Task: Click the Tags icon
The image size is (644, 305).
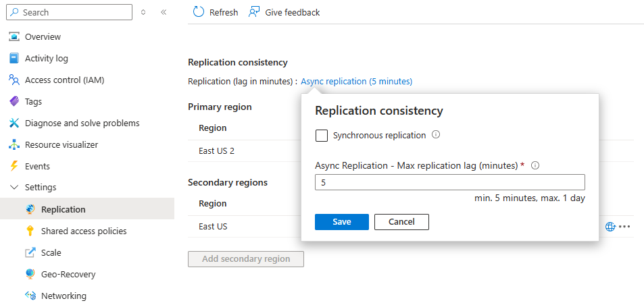Action: pyautogui.click(x=14, y=102)
